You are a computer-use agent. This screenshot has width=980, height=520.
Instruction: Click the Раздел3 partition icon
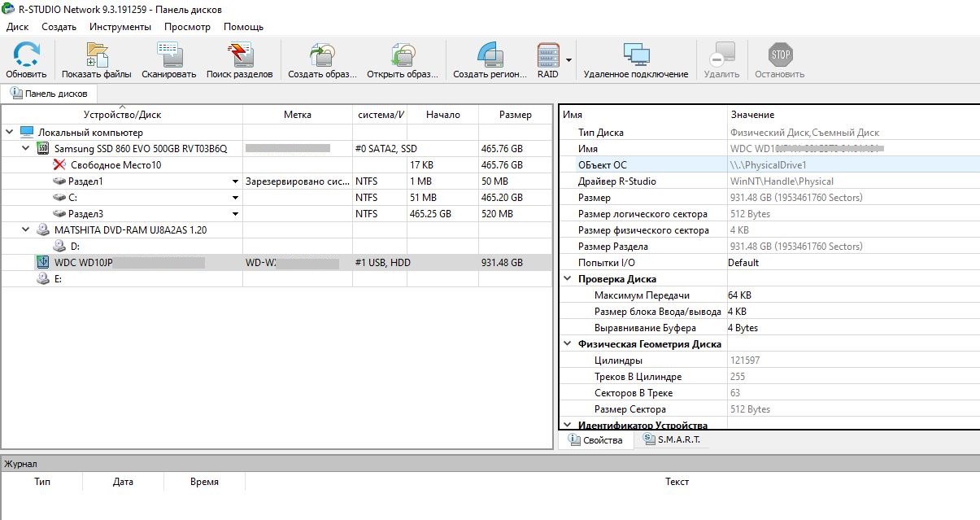point(59,214)
